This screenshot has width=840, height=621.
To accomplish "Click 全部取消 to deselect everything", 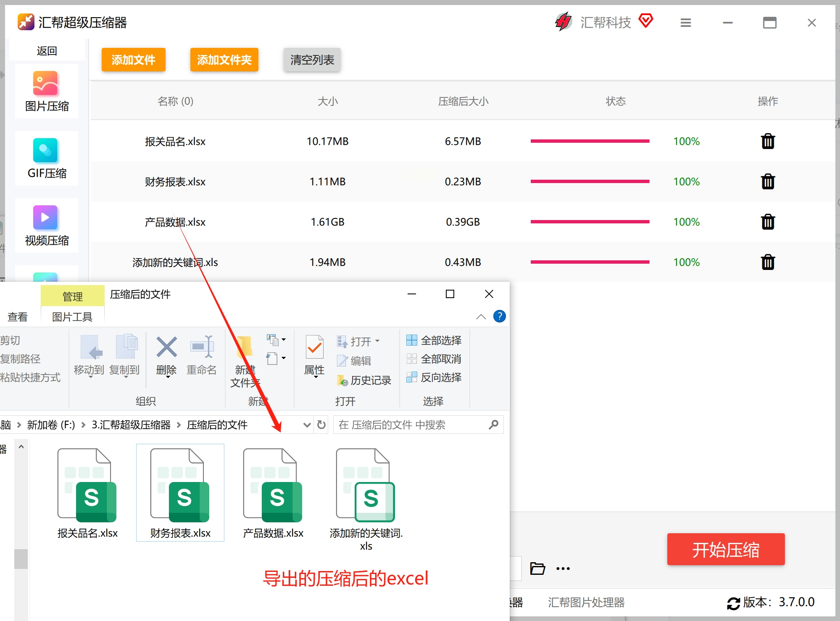I will [434, 359].
